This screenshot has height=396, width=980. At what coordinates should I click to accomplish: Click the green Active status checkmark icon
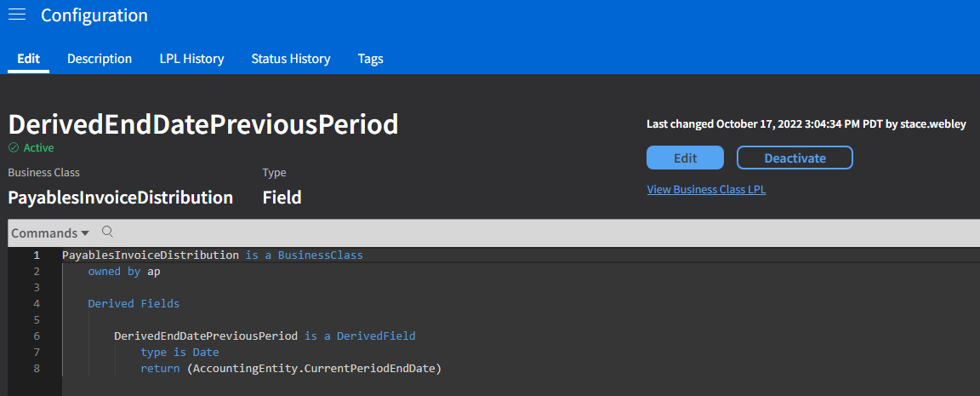coord(13,148)
